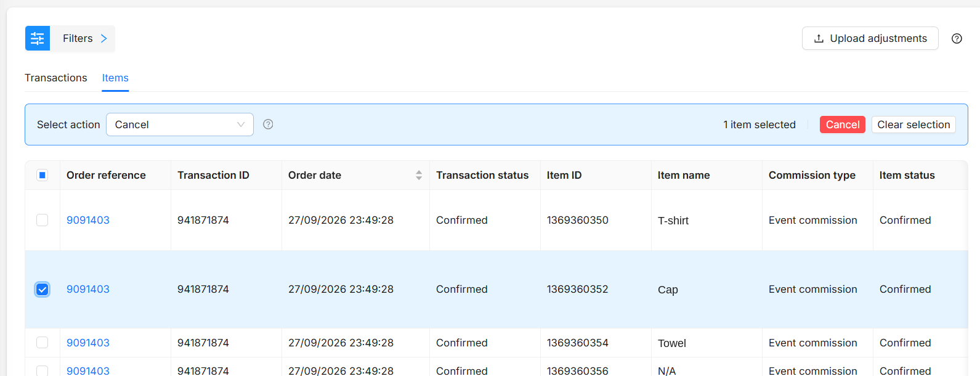Viewport: 980px width, 376px height.
Task: Switch to the Transactions tab
Action: tap(56, 78)
